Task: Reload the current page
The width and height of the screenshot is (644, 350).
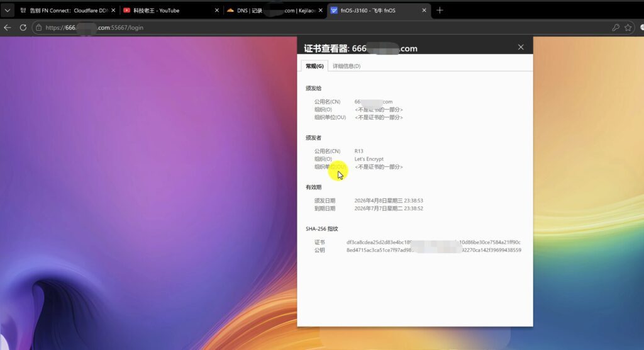Action: tap(23, 28)
